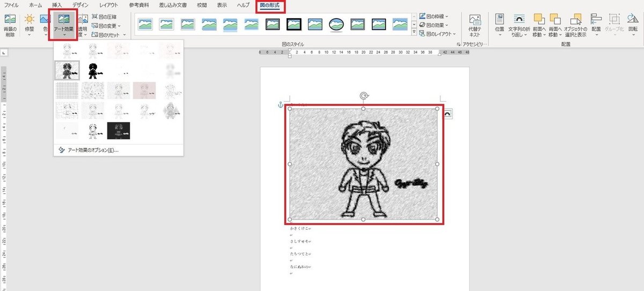Click the アート効果 artistic effects button
The image size is (644, 291).
[64, 25]
